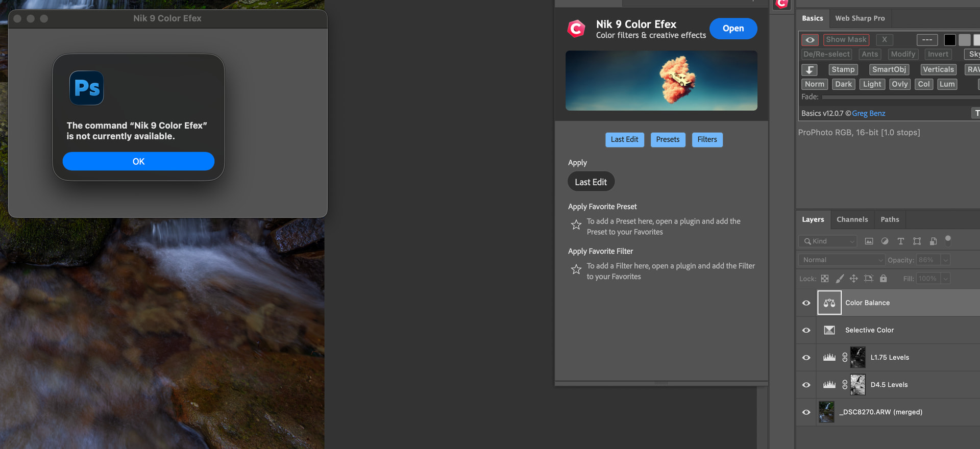Open Nik 9 Color Efex plugin

coord(733,29)
